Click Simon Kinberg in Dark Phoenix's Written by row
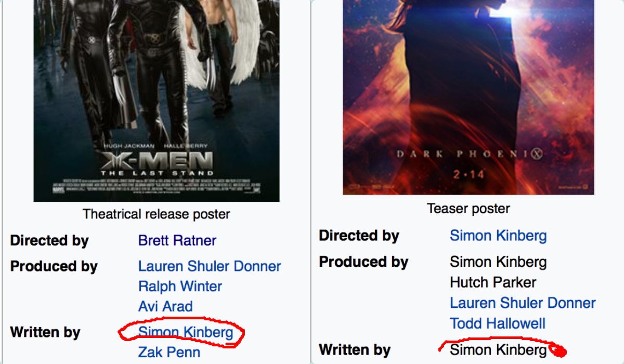This screenshot has height=364, width=624. coord(498,349)
